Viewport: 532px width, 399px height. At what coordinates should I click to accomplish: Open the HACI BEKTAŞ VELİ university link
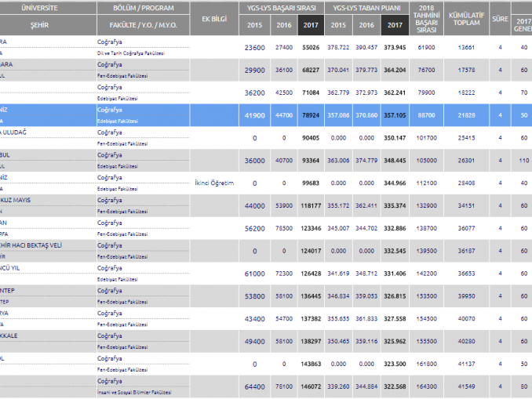pos(31,245)
